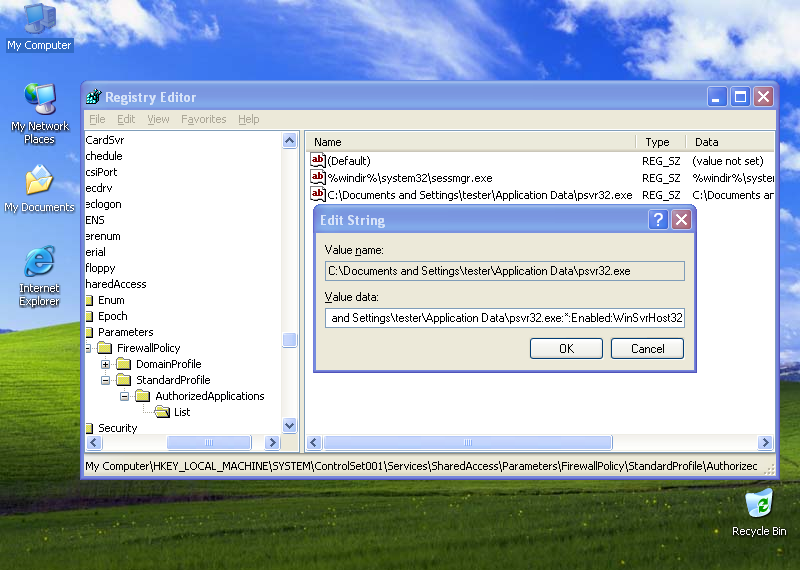
Task: Click into the Value data field
Action: [505, 318]
